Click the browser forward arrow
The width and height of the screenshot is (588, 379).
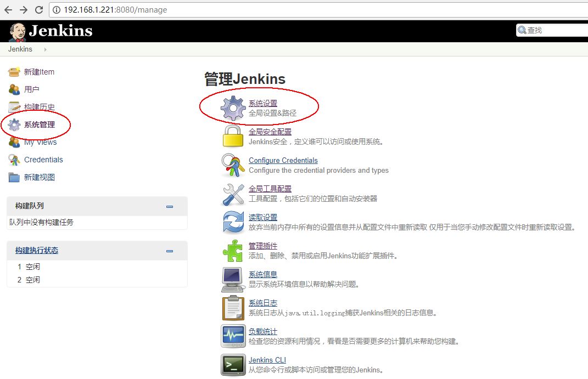(x=24, y=10)
